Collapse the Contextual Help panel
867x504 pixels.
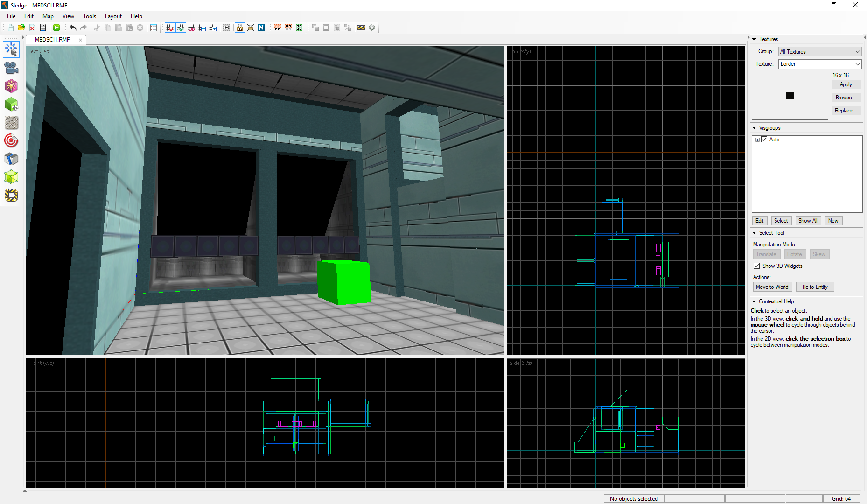coord(754,301)
